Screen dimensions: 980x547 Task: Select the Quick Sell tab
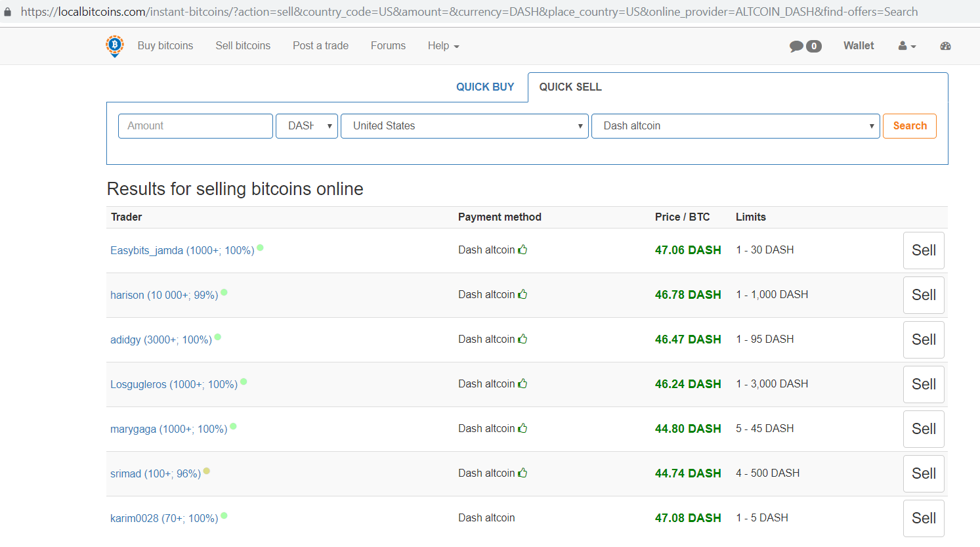tap(570, 87)
